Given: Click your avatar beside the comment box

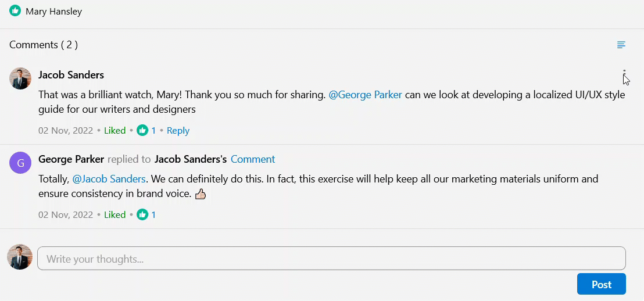Looking at the screenshot, I should [20, 257].
